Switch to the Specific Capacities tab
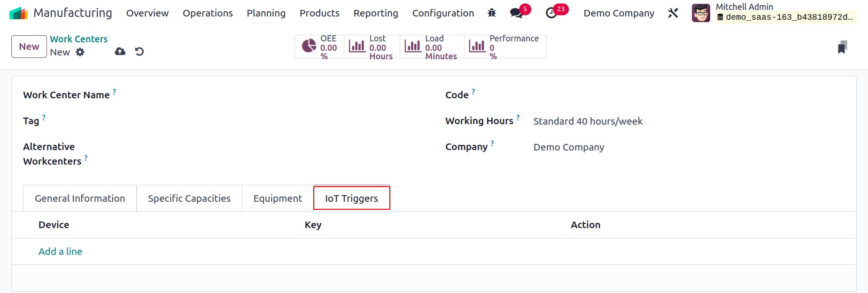The width and height of the screenshot is (868, 293). (x=189, y=198)
